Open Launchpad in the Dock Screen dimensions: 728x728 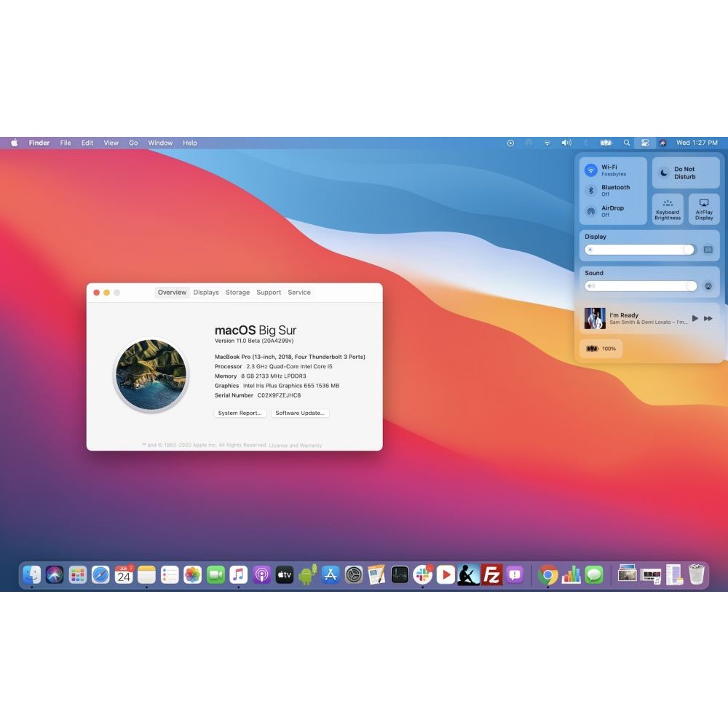pyautogui.click(x=78, y=575)
